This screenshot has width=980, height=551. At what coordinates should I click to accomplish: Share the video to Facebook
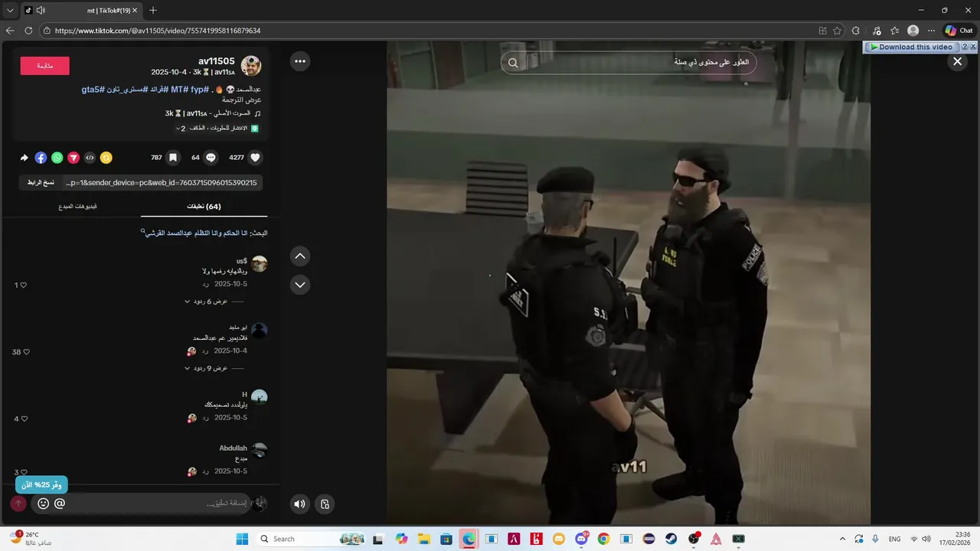click(41, 158)
